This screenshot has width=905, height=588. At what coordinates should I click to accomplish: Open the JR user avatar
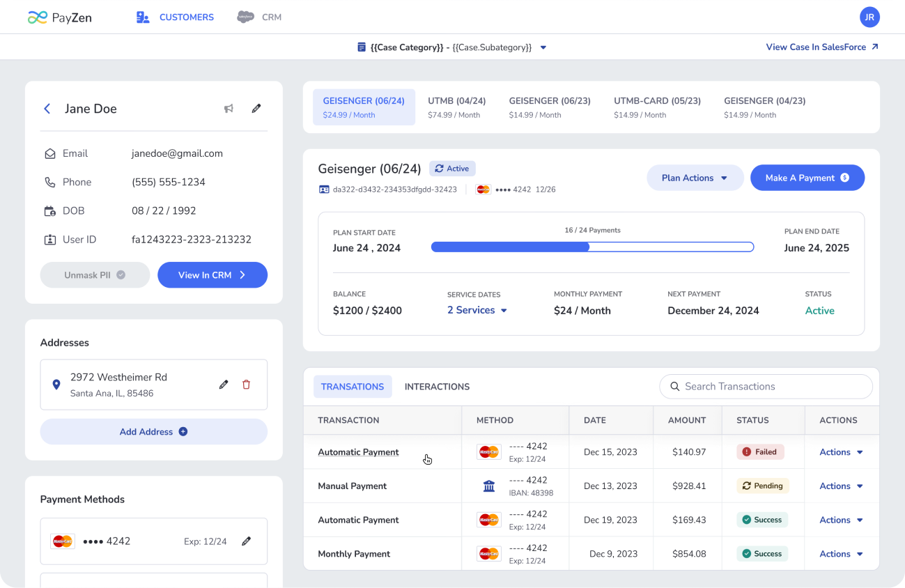(x=869, y=17)
